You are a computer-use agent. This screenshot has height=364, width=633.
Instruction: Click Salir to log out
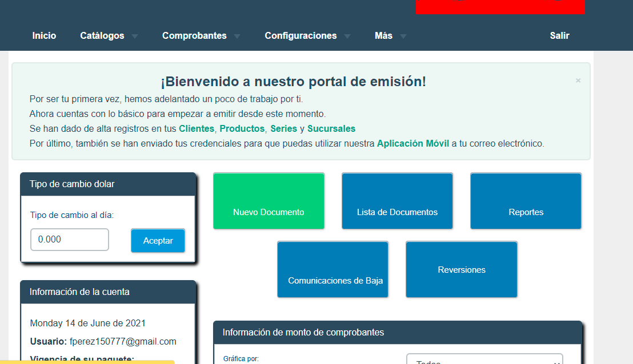[x=559, y=35]
